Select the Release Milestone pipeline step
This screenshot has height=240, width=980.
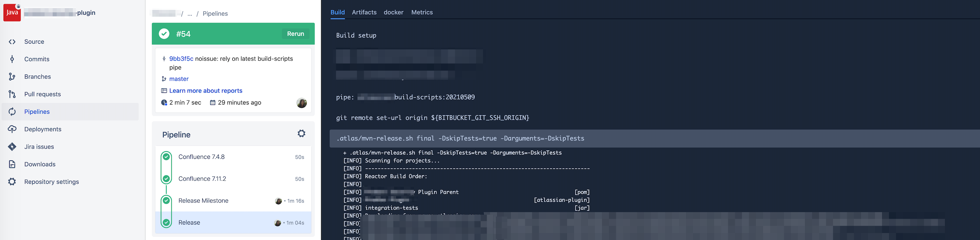tap(233, 201)
